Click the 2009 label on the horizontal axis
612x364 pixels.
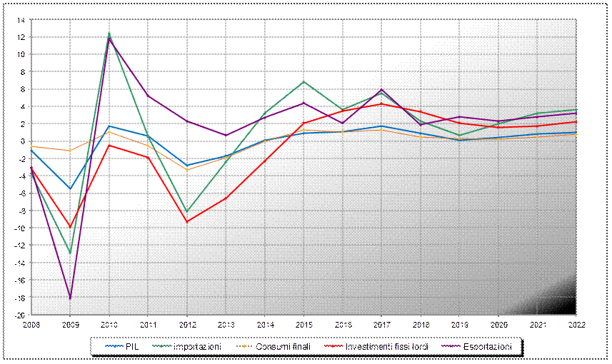click(x=70, y=325)
